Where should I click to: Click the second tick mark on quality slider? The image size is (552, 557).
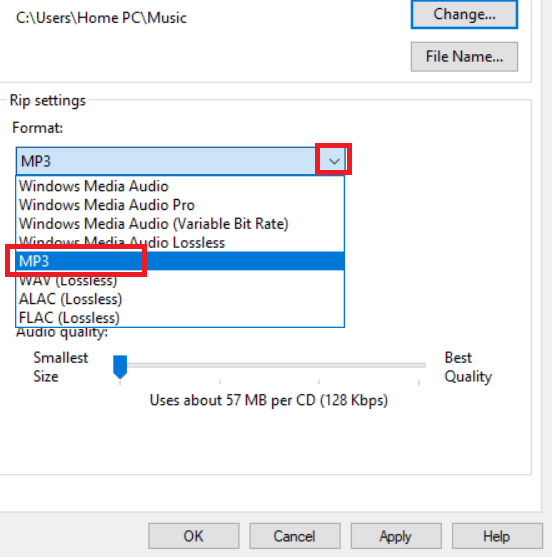coord(220,382)
